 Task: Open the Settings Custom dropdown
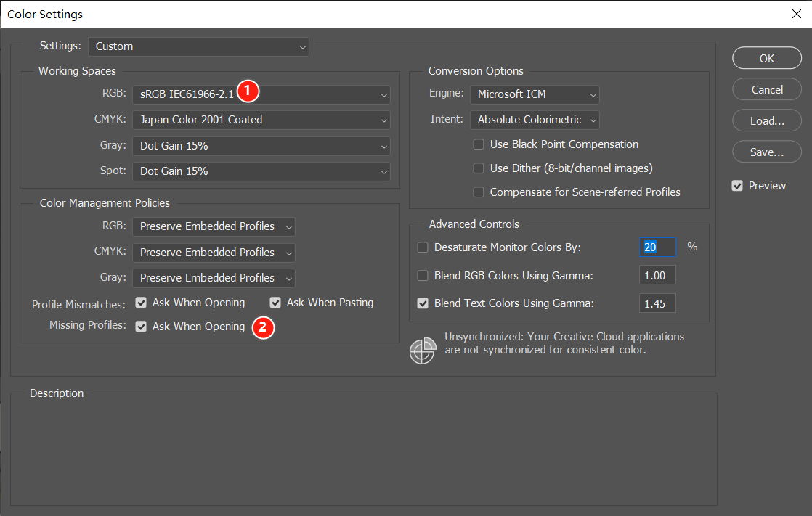click(x=198, y=46)
